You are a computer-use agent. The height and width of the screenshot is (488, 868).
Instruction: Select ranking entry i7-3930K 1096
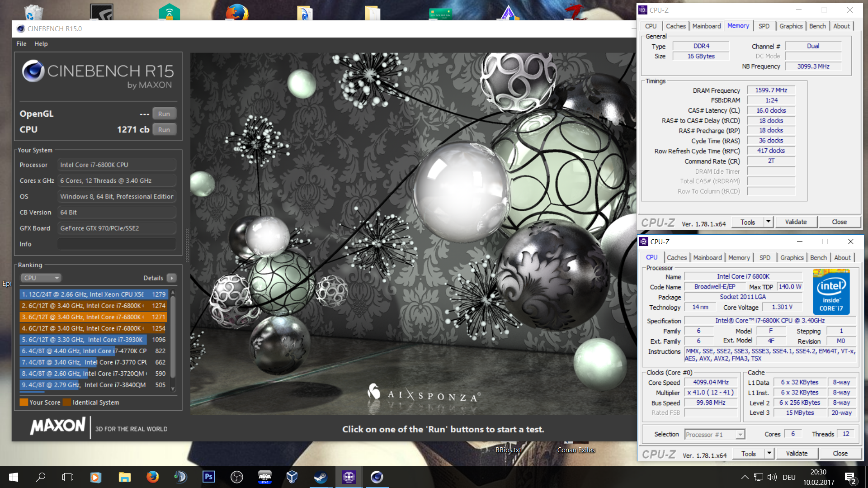coord(94,340)
